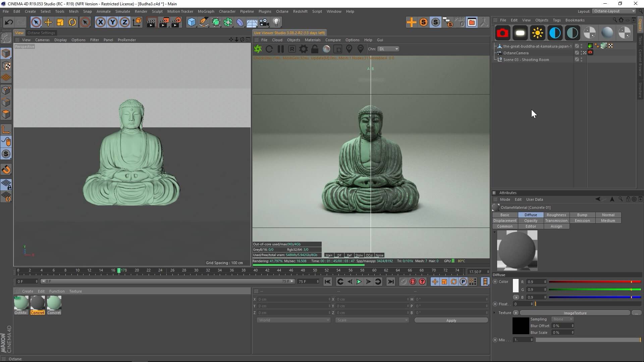Click the Apply button in coordinates panel
The width and height of the screenshot is (644, 362).
tap(451, 320)
